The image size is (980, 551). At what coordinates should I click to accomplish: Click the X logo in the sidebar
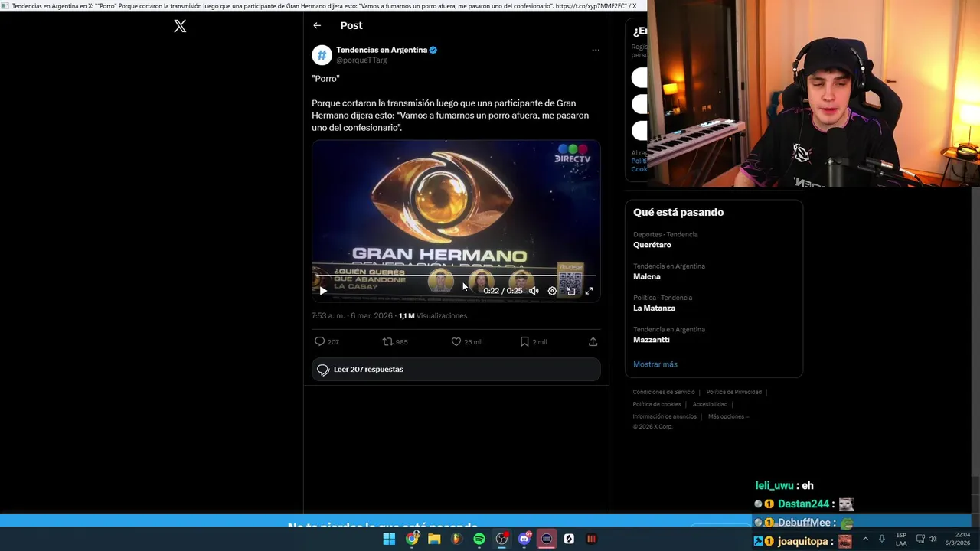click(180, 26)
